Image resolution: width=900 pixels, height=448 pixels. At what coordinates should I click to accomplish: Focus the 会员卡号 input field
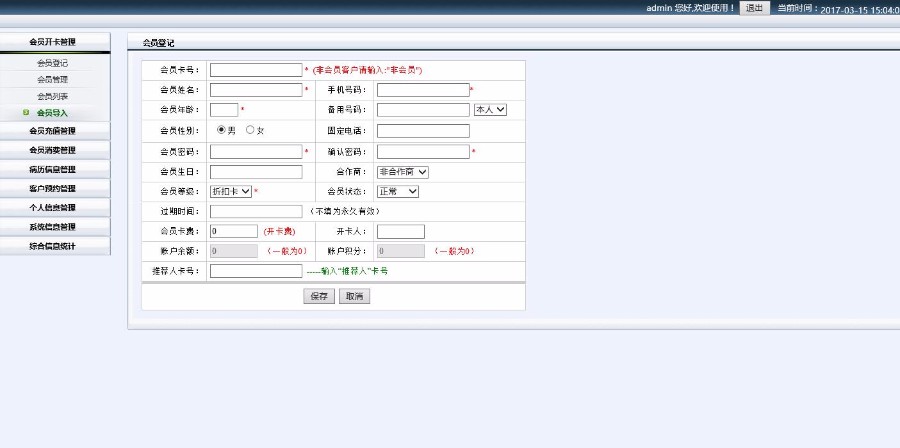click(x=256, y=70)
